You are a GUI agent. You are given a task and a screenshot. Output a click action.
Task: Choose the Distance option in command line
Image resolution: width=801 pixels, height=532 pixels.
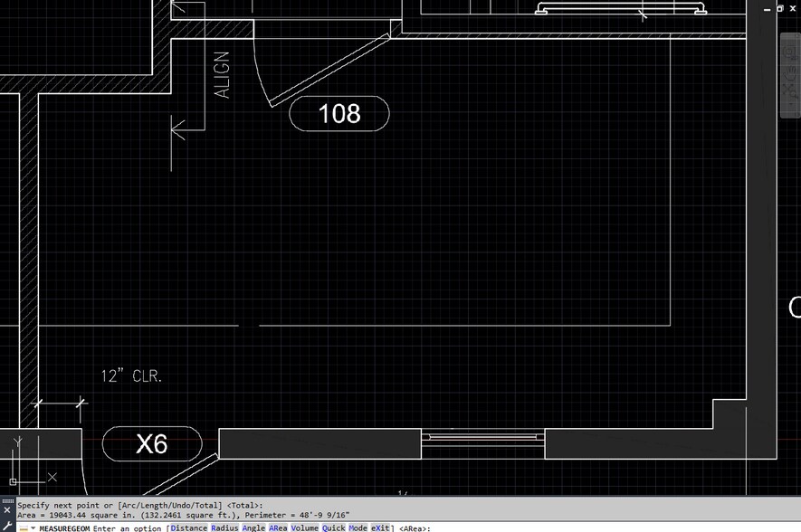tap(189, 527)
